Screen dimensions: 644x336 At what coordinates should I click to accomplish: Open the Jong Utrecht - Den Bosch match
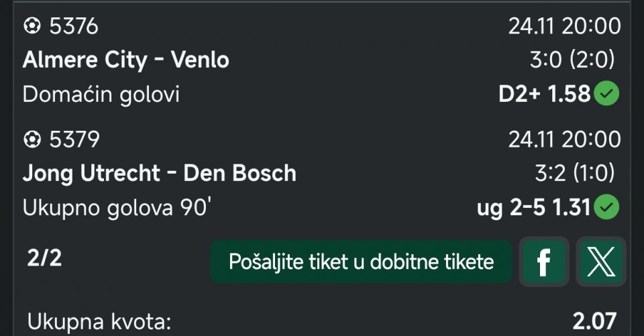[159, 174]
